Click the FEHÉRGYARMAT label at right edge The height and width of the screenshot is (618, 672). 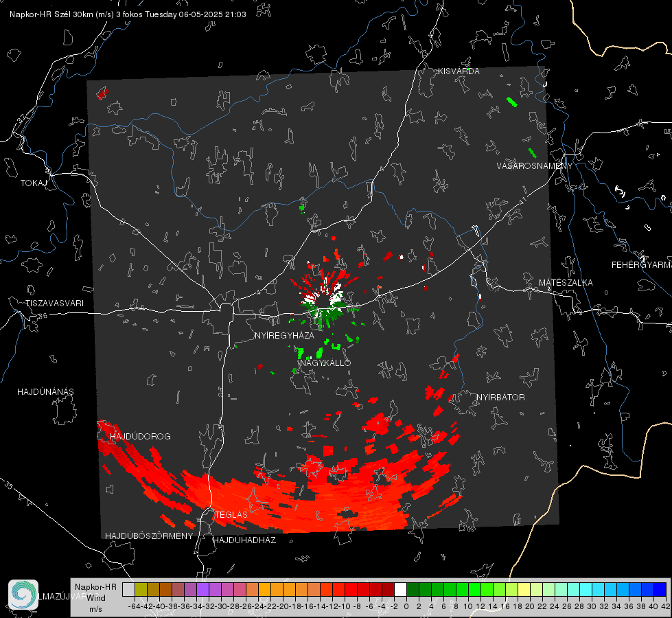tap(642, 265)
